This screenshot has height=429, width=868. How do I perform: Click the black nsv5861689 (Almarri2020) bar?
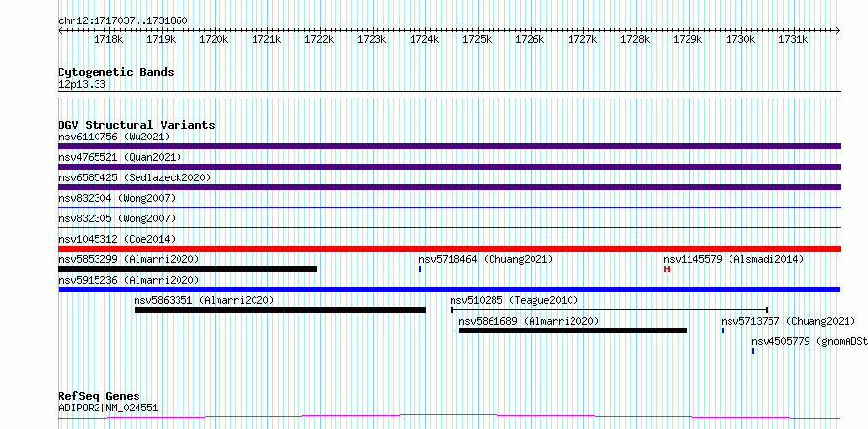click(572, 331)
